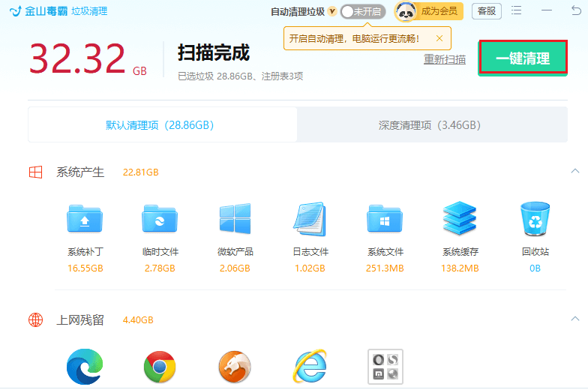The height and width of the screenshot is (390, 588).
Task: Switch to 默认清理项 tab
Action: click(x=162, y=124)
